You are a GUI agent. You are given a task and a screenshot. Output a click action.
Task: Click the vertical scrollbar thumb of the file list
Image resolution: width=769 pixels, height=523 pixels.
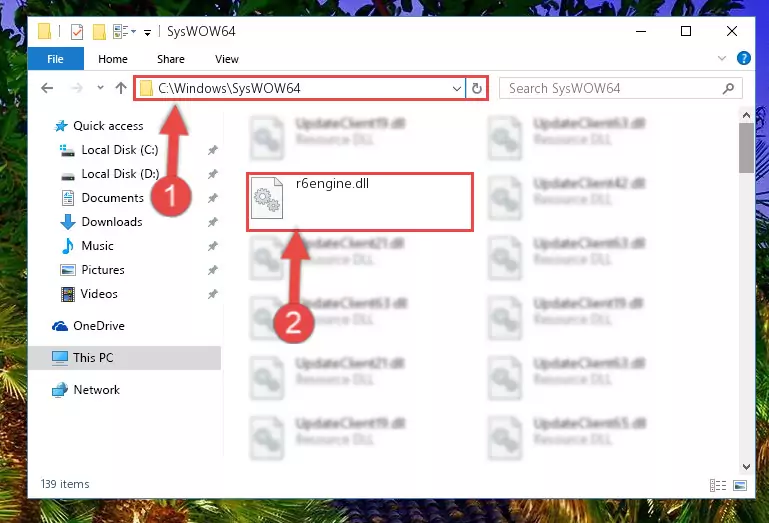point(746,148)
